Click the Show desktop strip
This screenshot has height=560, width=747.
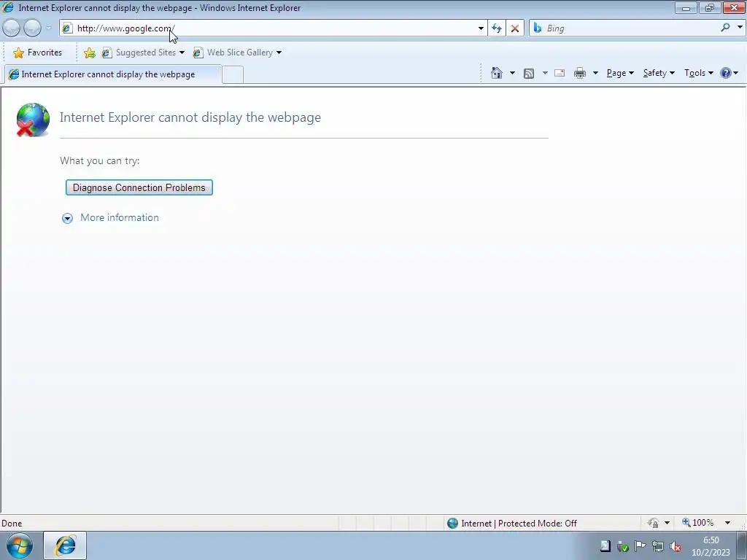point(742,545)
